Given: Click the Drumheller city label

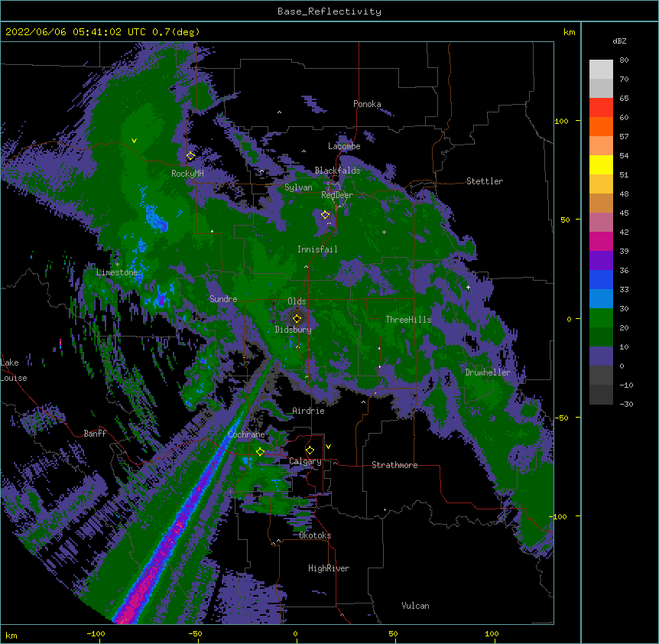Looking at the screenshot, I should coord(488,372).
